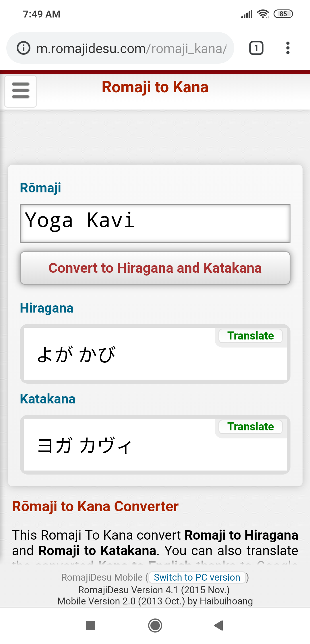Translate the Hiragana output
The height and width of the screenshot is (644, 310).
point(250,336)
